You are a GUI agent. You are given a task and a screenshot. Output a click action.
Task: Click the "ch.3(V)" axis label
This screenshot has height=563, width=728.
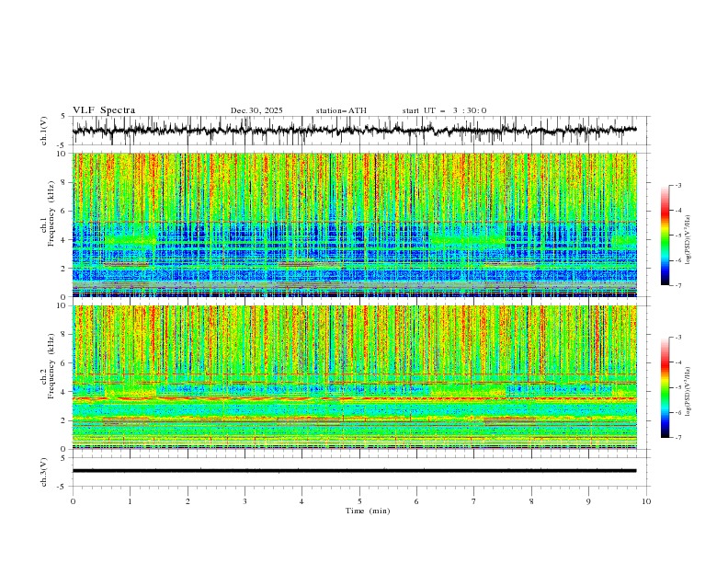point(44,472)
